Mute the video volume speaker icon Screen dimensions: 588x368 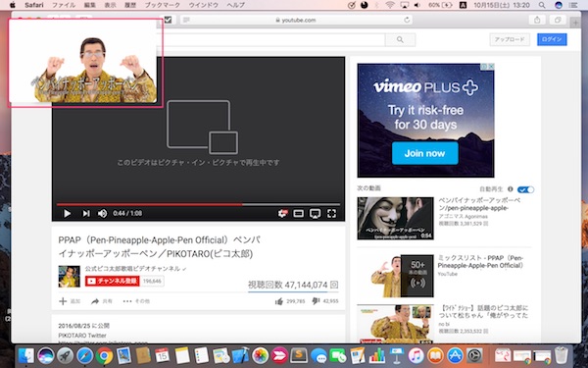[x=102, y=213]
